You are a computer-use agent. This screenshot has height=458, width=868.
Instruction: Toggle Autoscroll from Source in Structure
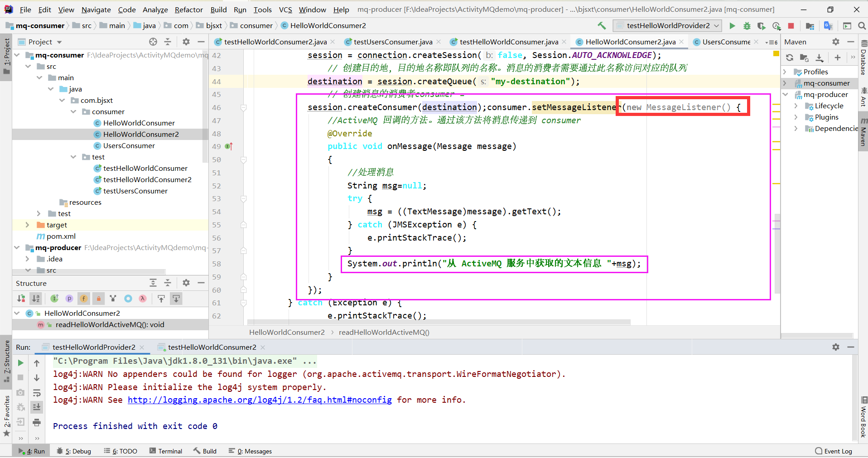click(176, 298)
